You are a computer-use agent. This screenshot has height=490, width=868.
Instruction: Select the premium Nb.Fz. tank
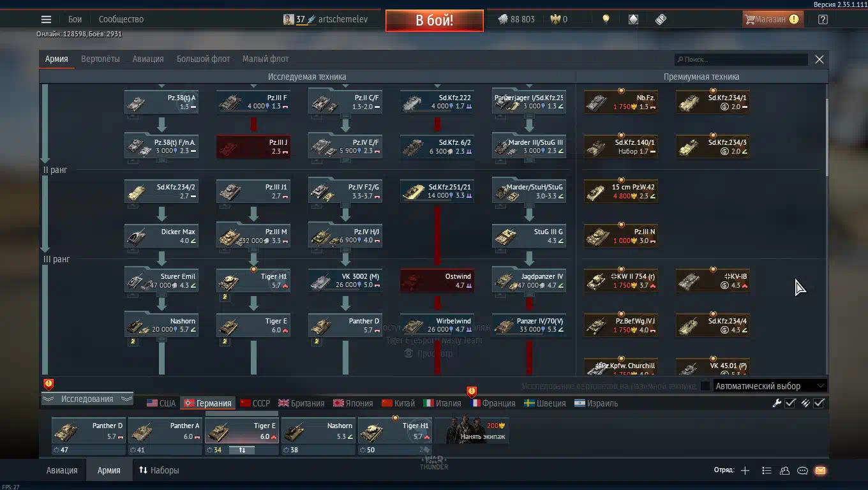[x=621, y=102]
